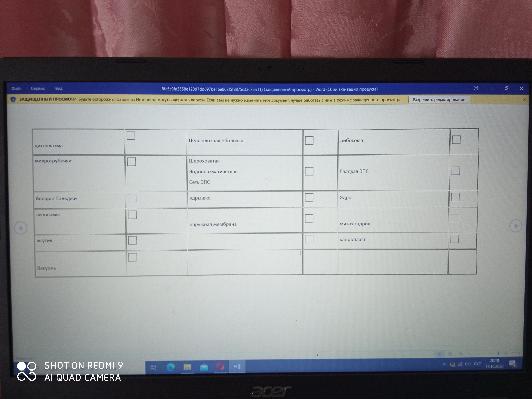Open File Explorer from the taskbar
This screenshot has width=532, height=399.
pyautogui.click(x=187, y=367)
